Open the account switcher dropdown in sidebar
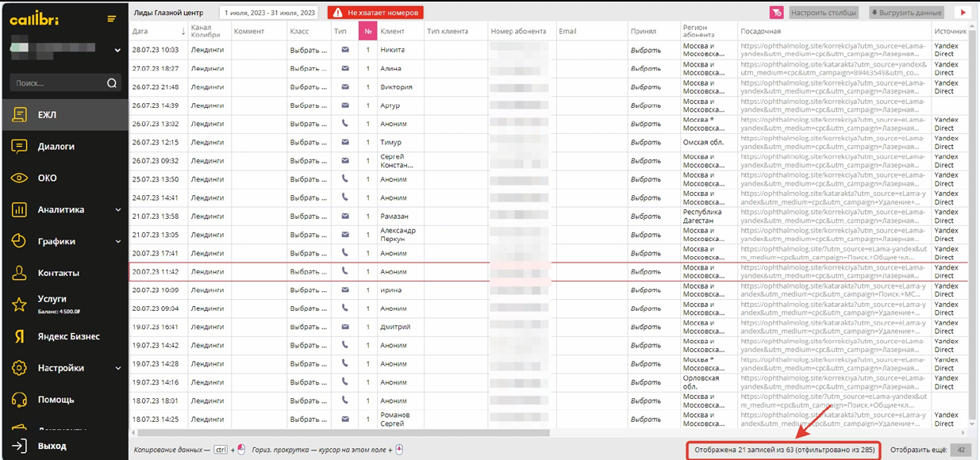This screenshot has height=460, width=980. pos(117,50)
